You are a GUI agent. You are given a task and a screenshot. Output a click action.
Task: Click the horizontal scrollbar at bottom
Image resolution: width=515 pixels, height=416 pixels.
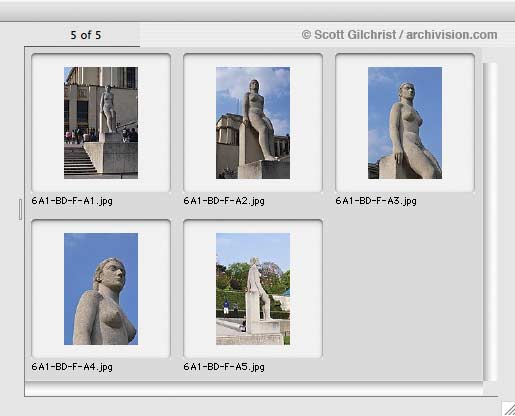click(254, 389)
